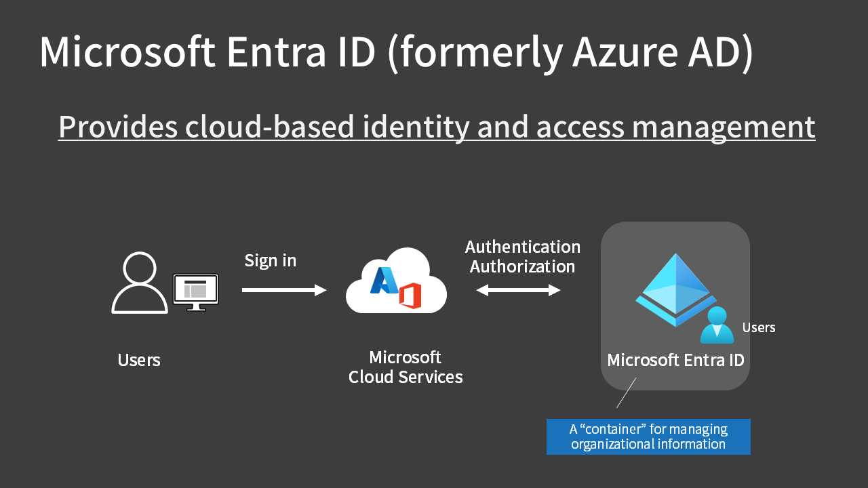Click the 'Microsoft Entra ID' label in box
The height and width of the screenshot is (488, 868).
click(675, 360)
